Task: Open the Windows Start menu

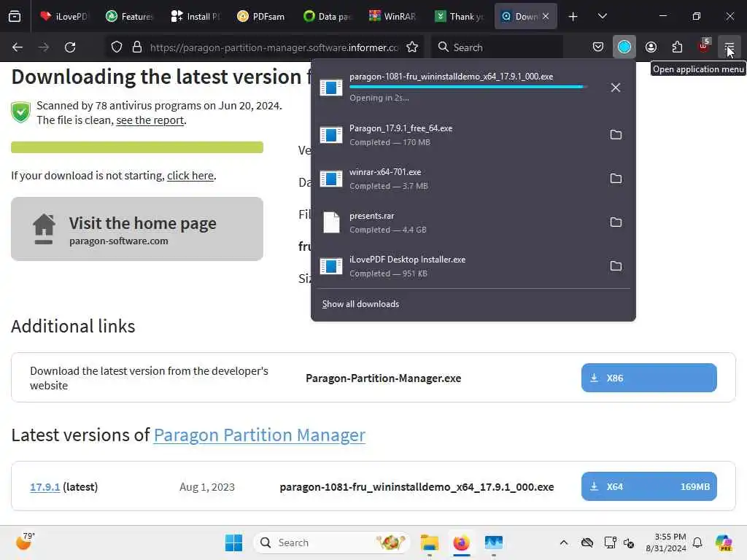Action: [x=233, y=542]
